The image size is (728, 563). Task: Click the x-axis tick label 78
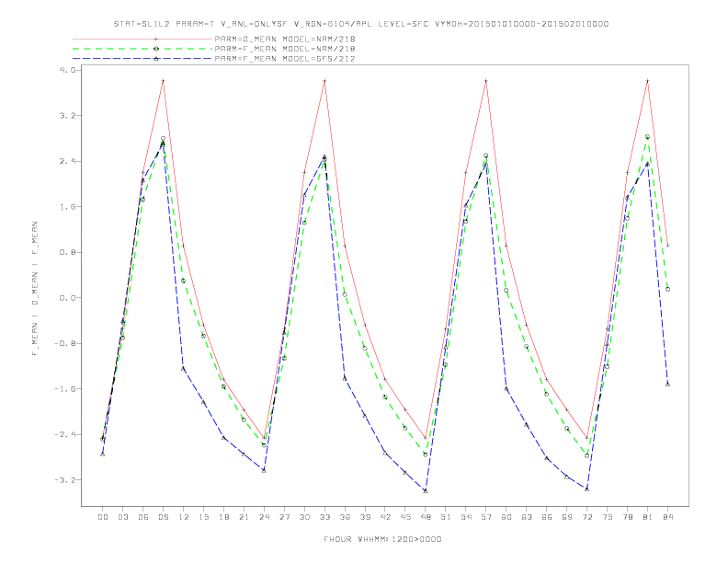tap(627, 517)
